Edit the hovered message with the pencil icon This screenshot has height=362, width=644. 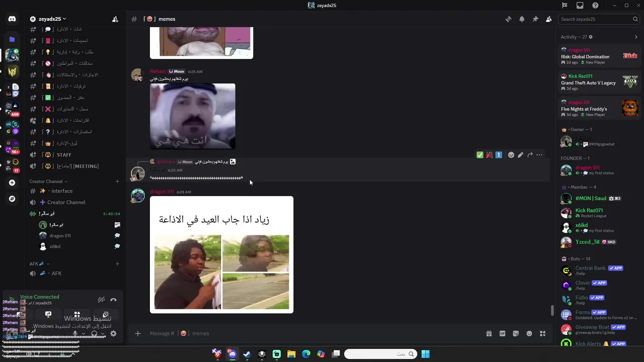[520, 155]
